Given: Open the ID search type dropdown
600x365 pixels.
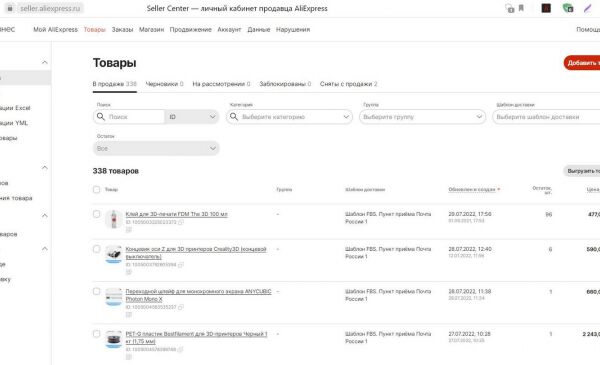Looking at the screenshot, I should pos(192,117).
